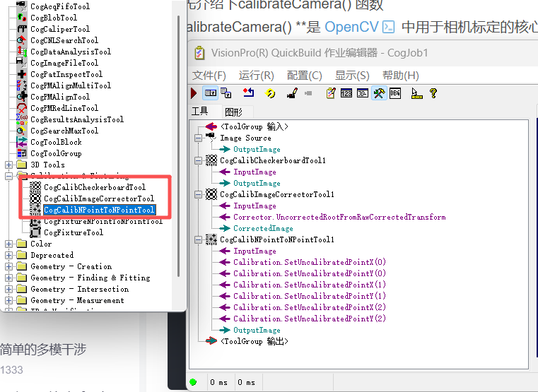Select CogSearchMaxTool in the tool list
This screenshot has height=392, width=538.
64,131
